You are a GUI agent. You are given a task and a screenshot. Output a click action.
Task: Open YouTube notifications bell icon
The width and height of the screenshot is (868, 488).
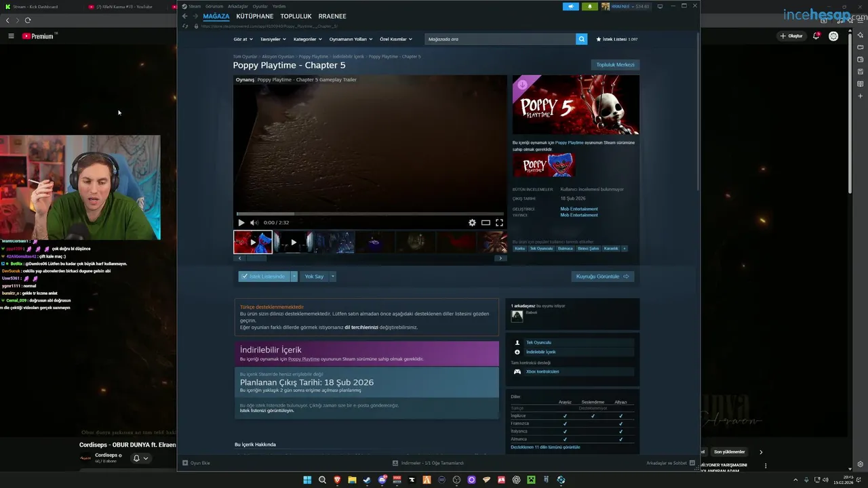click(x=816, y=36)
